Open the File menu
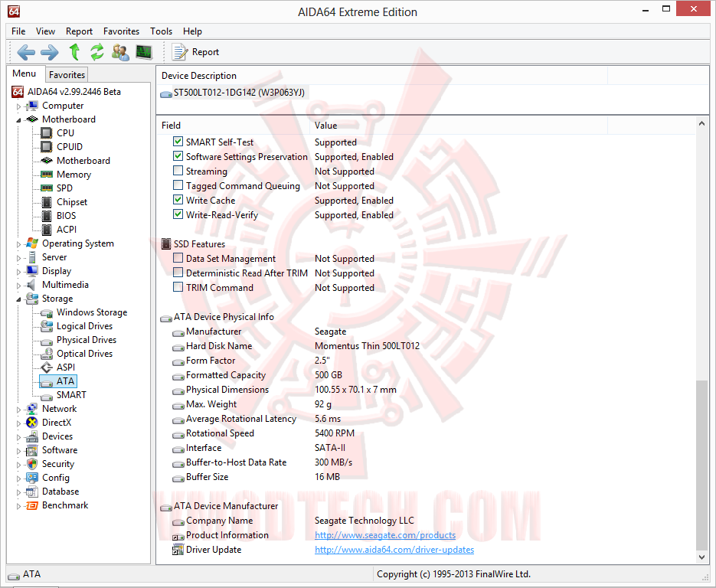Viewport: 716px width, 588px height. click(x=18, y=31)
